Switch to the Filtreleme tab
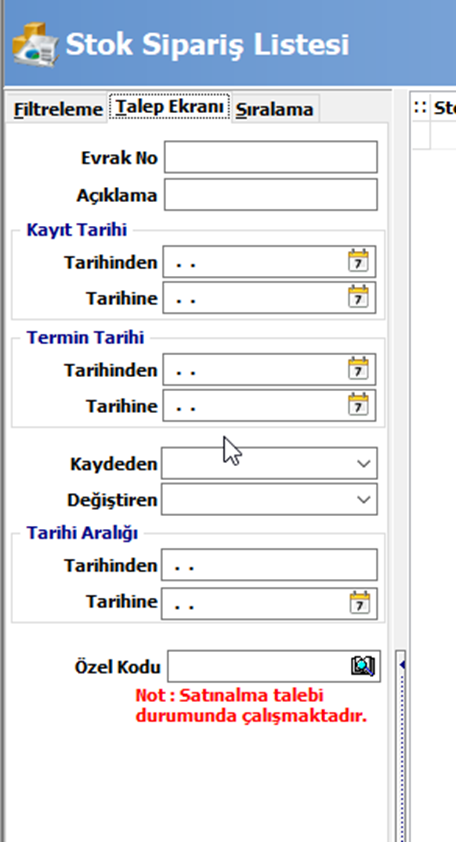 tap(58, 110)
